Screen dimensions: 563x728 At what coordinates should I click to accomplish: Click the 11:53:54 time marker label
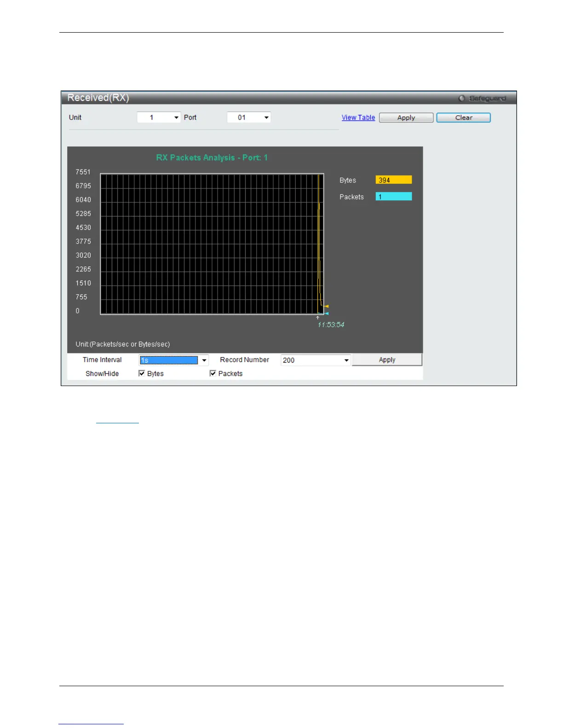tap(331, 325)
